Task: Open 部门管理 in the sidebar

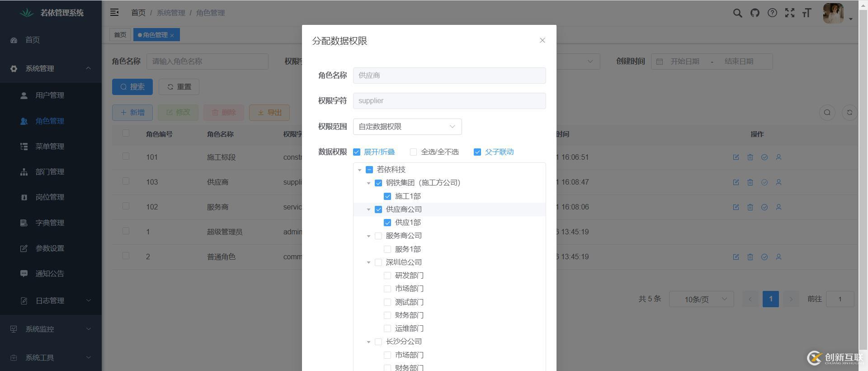Action: tap(51, 171)
